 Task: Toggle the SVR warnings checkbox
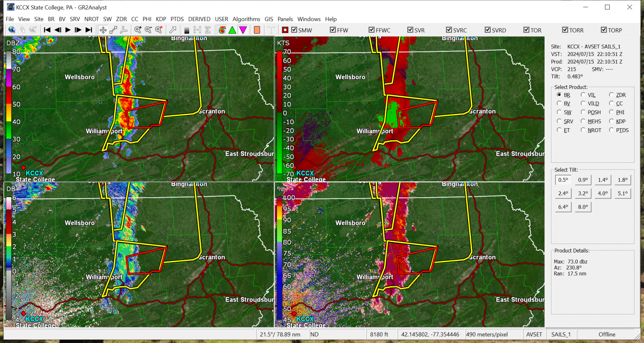click(x=410, y=30)
